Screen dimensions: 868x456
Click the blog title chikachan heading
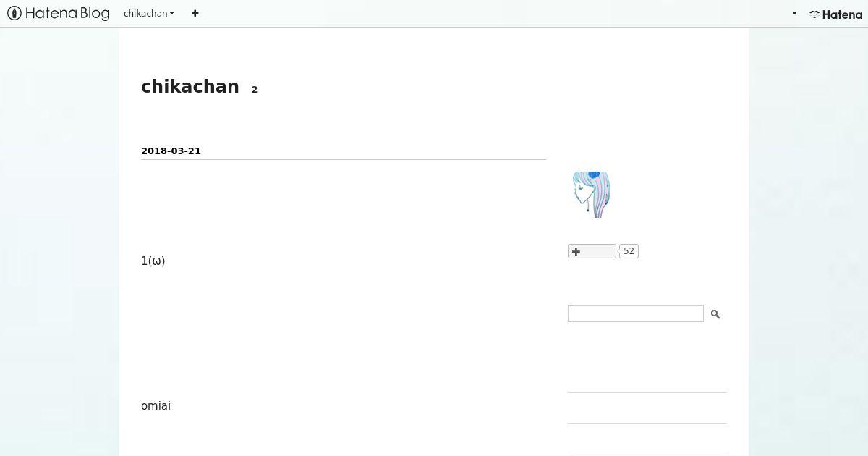point(190,86)
